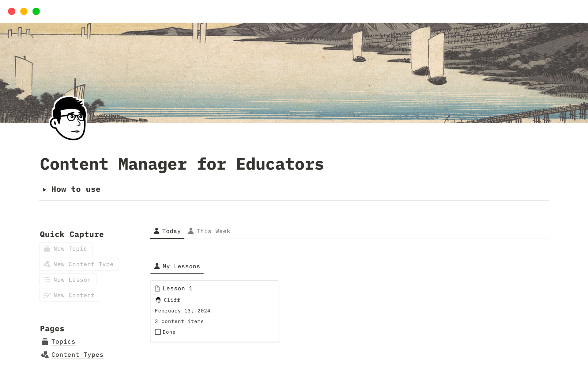Open Lesson 1 content item

(177, 288)
